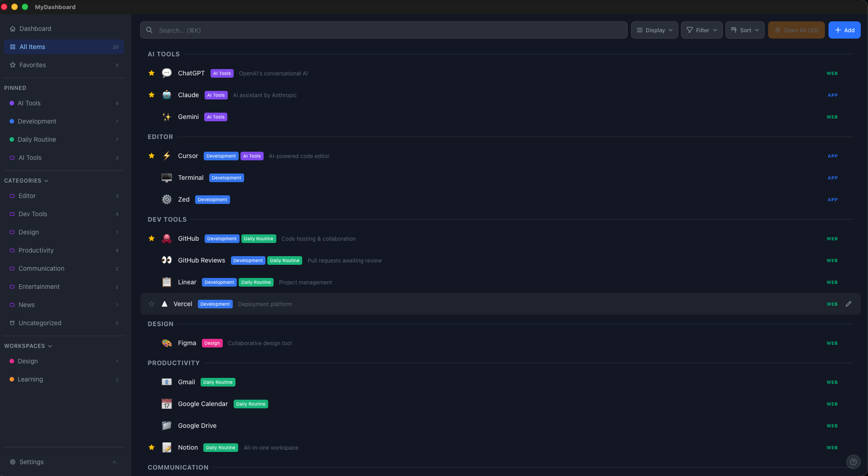
Task: Select All Items in the sidebar
Action: (32, 46)
